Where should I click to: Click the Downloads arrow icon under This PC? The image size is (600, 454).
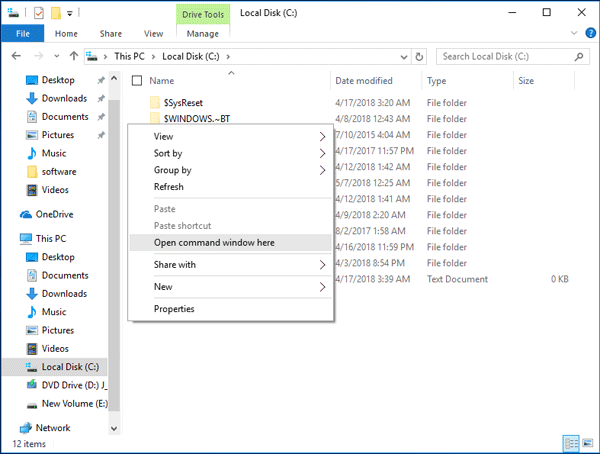coord(32,294)
